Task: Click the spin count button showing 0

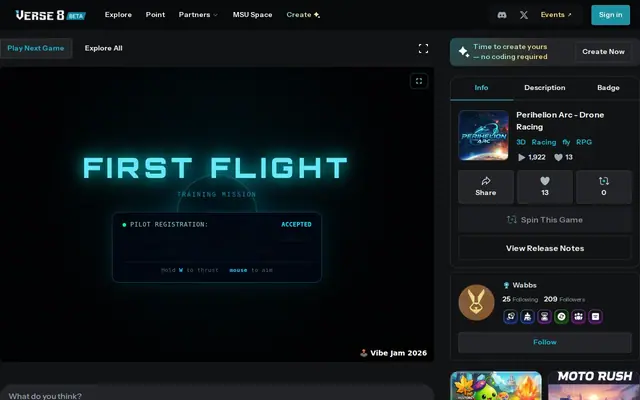Action: (x=604, y=187)
